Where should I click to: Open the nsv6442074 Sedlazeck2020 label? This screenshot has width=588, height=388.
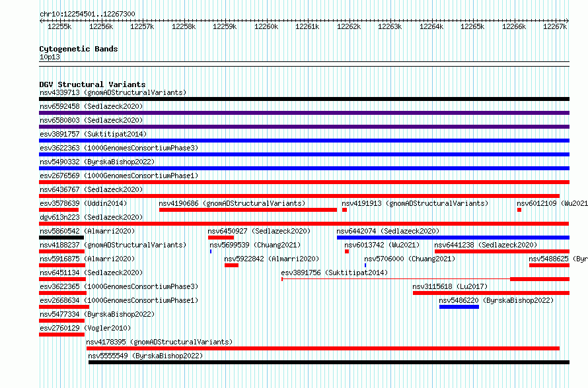coord(388,231)
